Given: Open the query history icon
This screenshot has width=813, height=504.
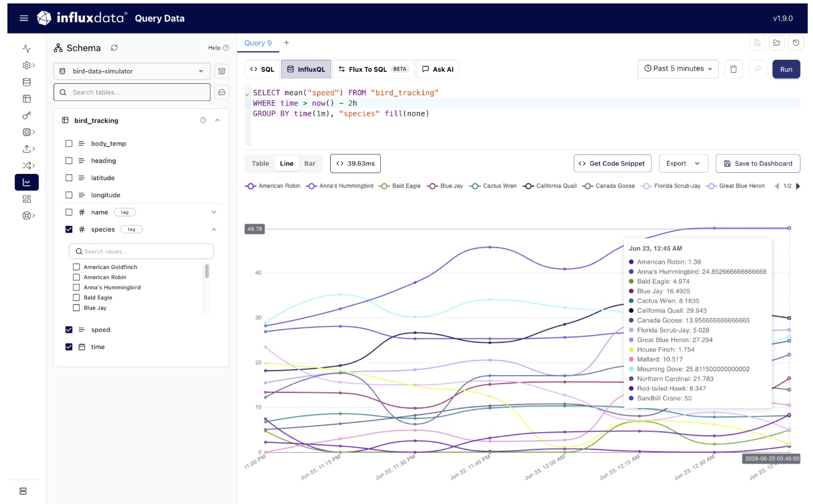Looking at the screenshot, I should (796, 43).
